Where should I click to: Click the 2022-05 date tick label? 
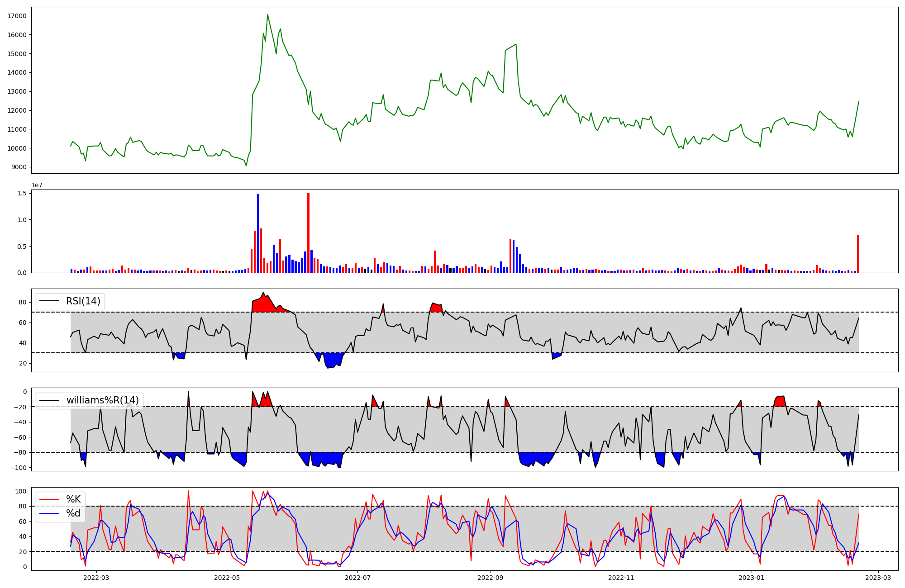click(227, 578)
